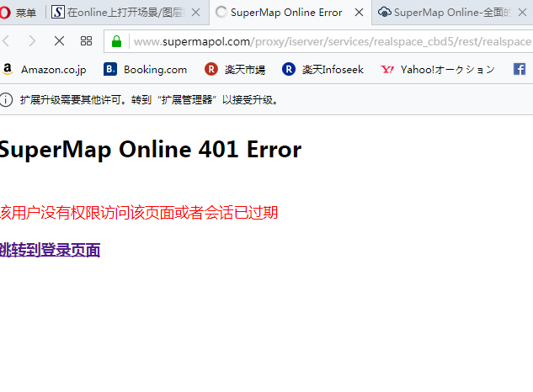The image size is (533, 392).
Task: Go forward using the forward arrow
Action: point(32,41)
